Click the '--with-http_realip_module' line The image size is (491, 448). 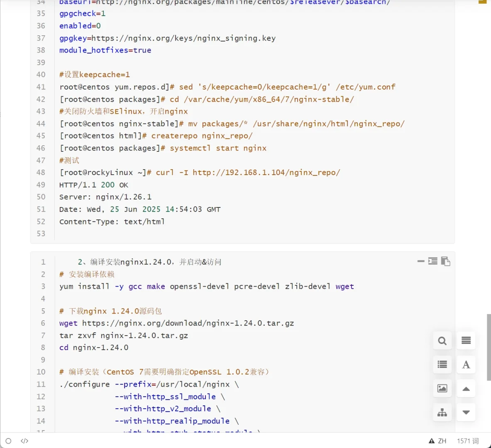click(x=177, y=421)
